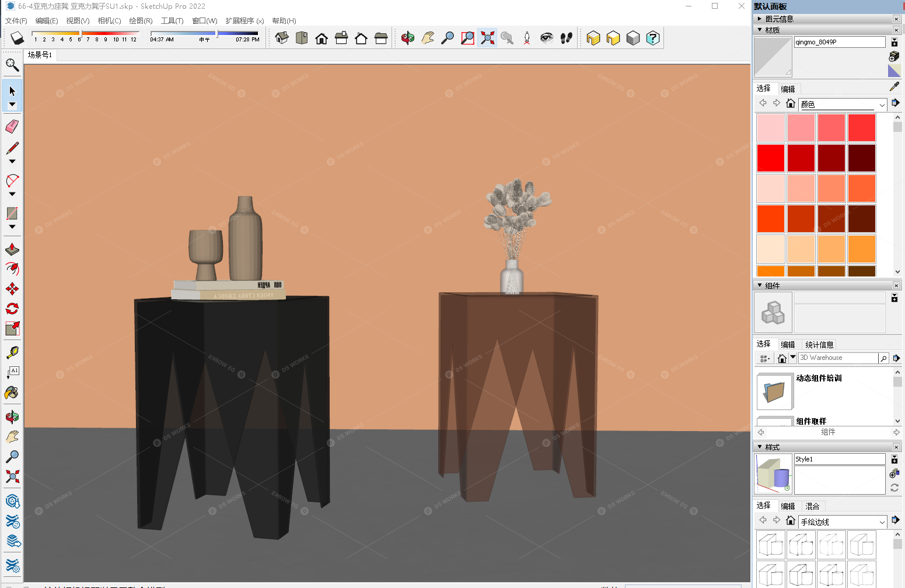Open the 文件(F) menu
This screenshot has width=905, height=588.
16,20
